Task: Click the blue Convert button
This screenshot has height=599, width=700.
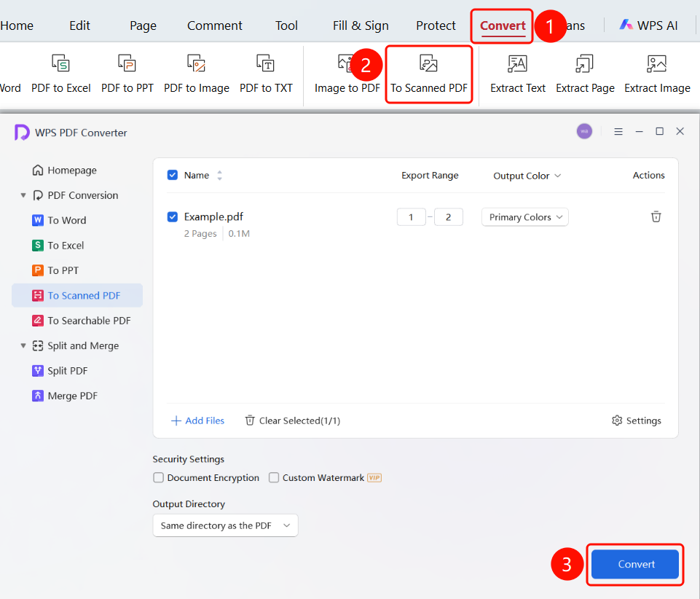Action: [635, 564]
